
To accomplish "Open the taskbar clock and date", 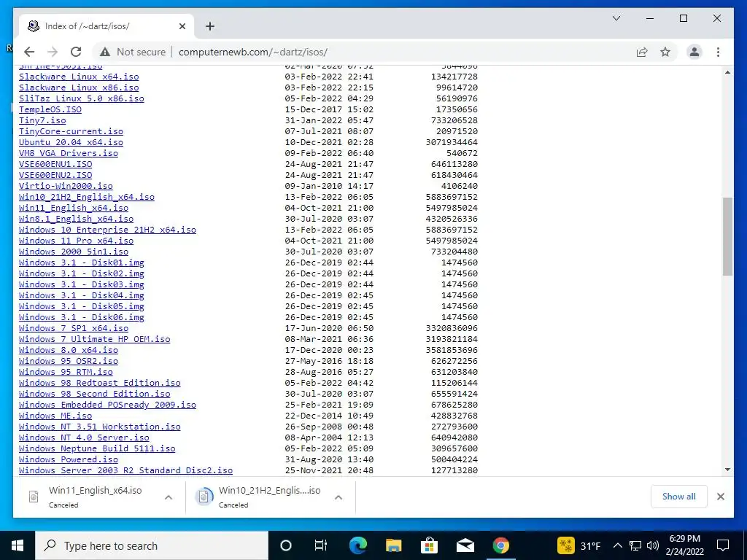I will pyautogui.click(x=684, y=545).
